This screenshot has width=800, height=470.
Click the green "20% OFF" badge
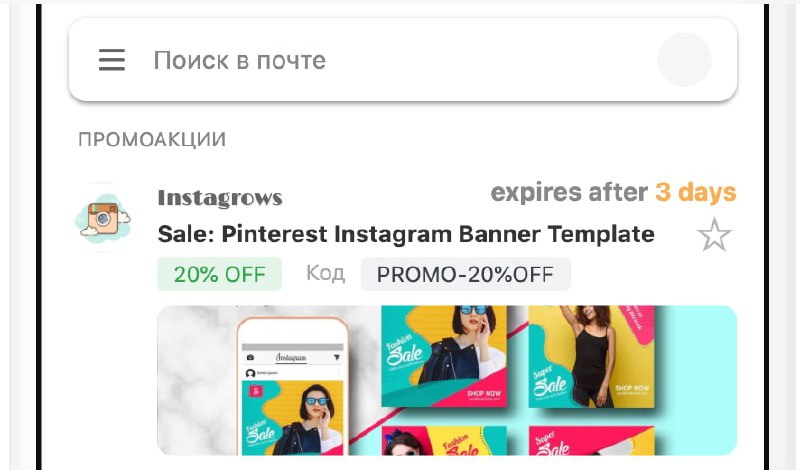point(219,274)
